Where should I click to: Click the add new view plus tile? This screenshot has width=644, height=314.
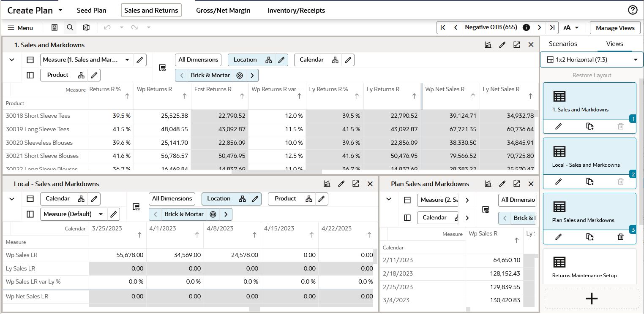pyautogui.click(x=592, y=298)
